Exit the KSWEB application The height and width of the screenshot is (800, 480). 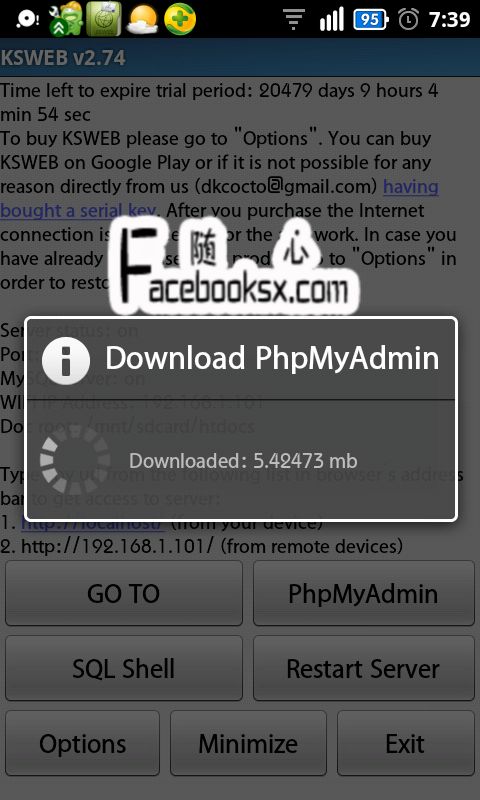(406, 743)
